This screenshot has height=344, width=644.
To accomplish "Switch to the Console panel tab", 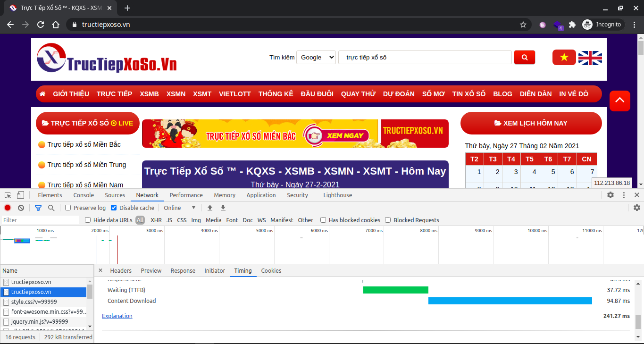I will (x=84, y=195).
